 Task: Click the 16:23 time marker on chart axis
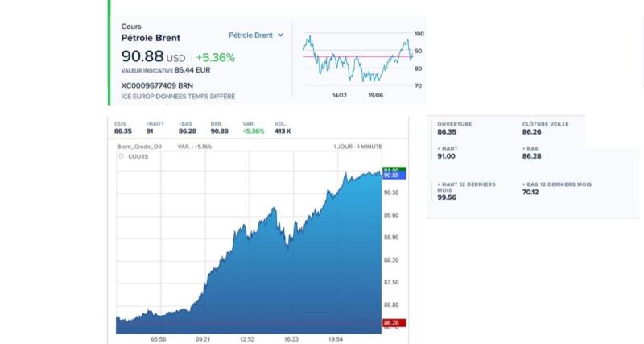tap(291, 339)
